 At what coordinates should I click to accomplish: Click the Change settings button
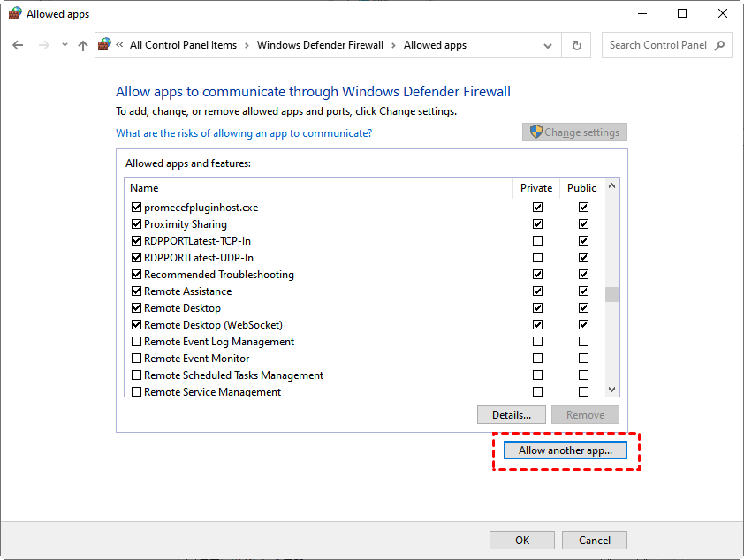pyautogui.click(x=574, y=132)
